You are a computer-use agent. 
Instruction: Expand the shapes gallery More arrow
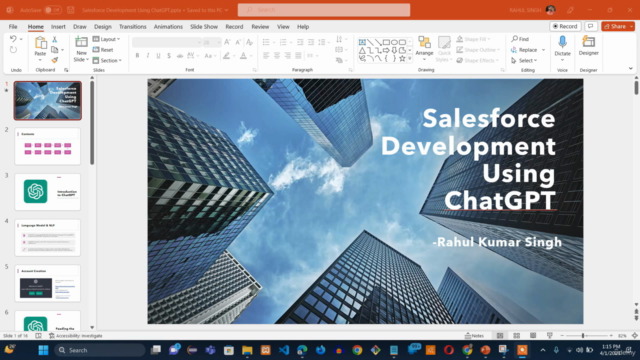[410, 59]
